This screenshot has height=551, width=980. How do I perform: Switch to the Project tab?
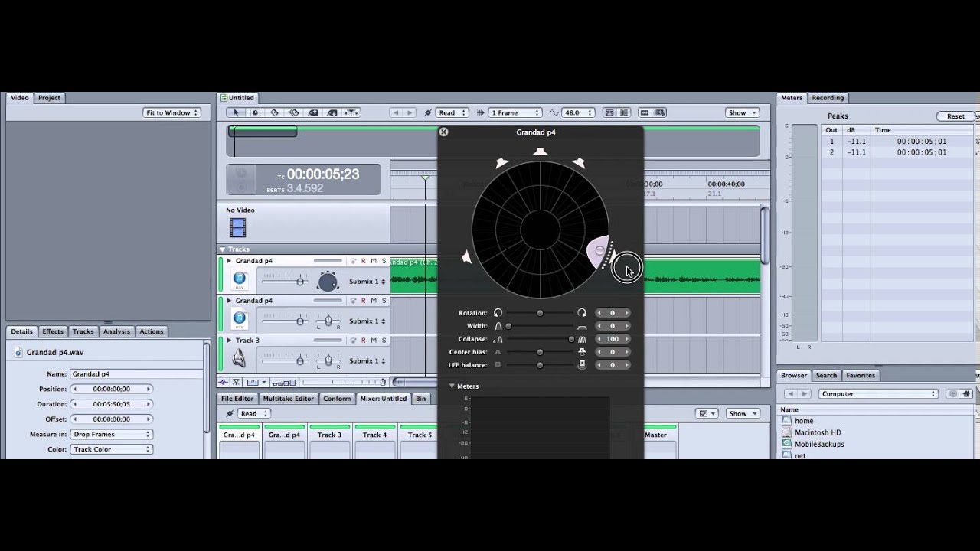pyautogui.click(x=49, y=98)
